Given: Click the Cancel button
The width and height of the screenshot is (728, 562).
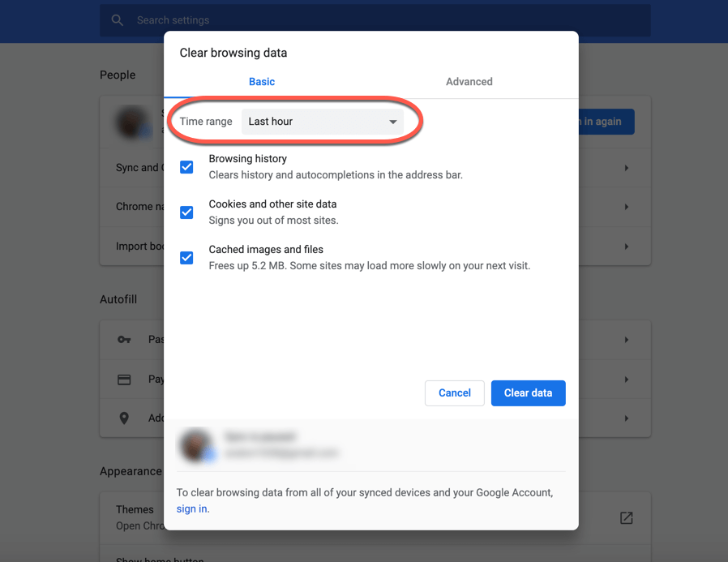Looking at the screenshot, I should (455, 393).
